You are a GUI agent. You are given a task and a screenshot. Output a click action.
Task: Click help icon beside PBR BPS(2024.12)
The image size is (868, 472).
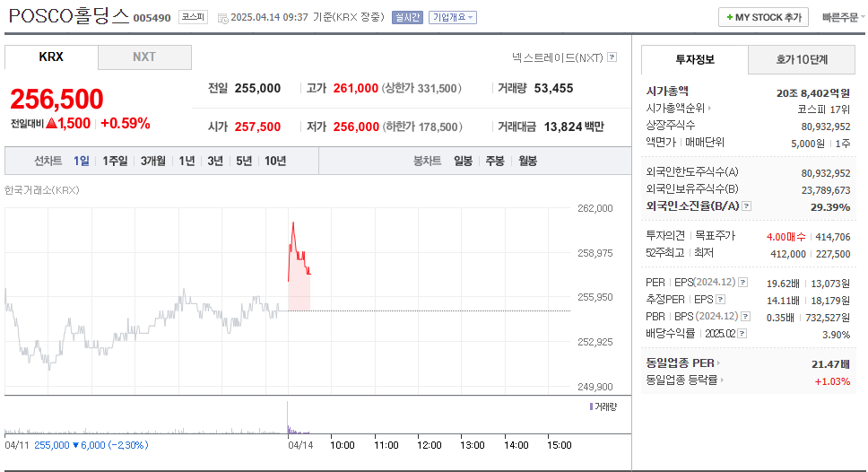tap(746, 317)
